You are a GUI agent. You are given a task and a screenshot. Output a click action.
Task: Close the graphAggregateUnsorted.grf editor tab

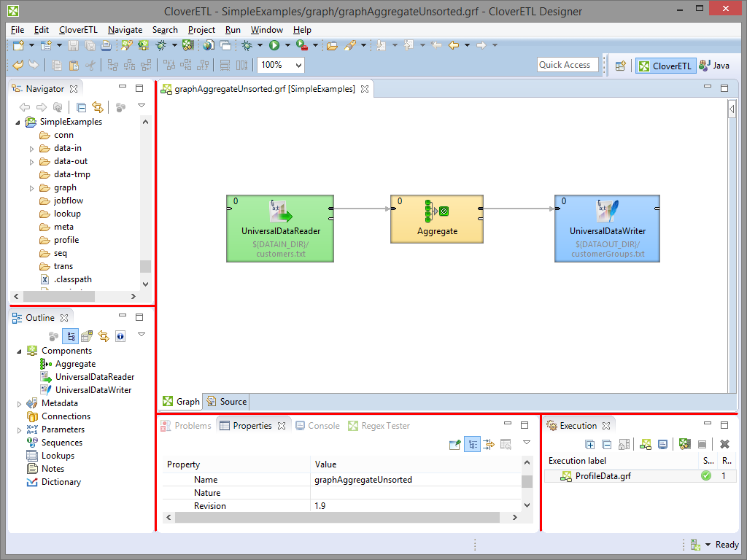click(x=365, y=89)
